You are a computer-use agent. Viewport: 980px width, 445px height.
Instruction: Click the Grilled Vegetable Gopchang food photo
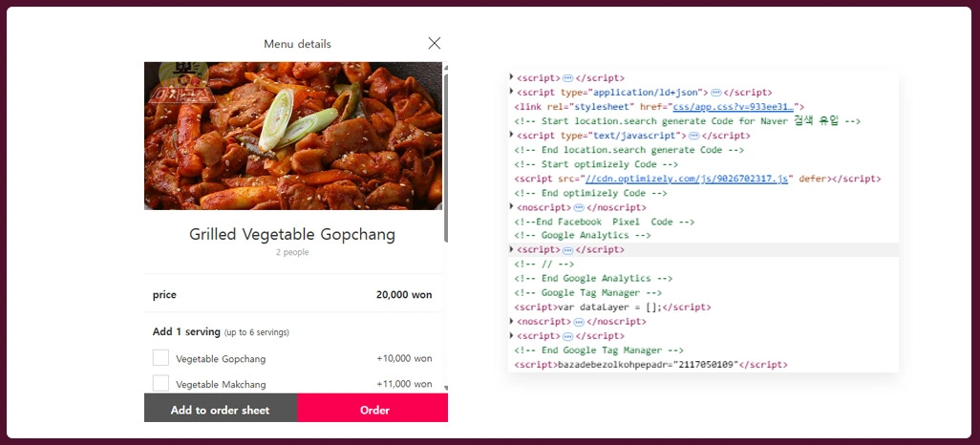click(292, 136)
